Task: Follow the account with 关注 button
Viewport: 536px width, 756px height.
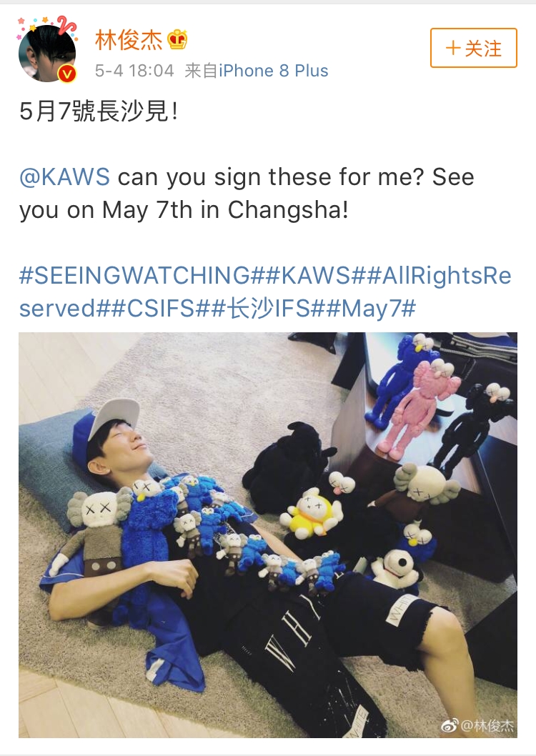Action: 473,48
